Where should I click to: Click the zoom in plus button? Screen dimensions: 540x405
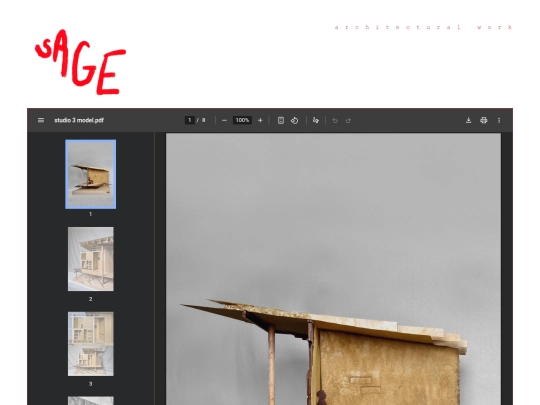[x=260, y=120]
